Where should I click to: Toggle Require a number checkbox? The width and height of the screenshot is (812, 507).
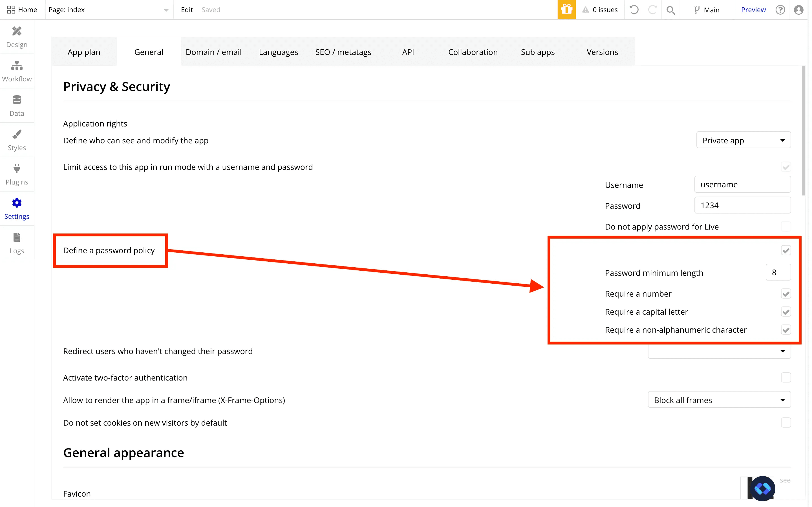[786, 294]
